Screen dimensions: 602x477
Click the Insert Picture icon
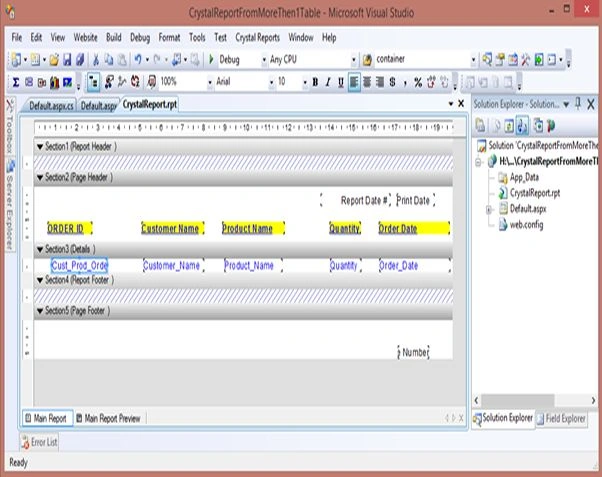pyautogui.click(x=68, y=82)
